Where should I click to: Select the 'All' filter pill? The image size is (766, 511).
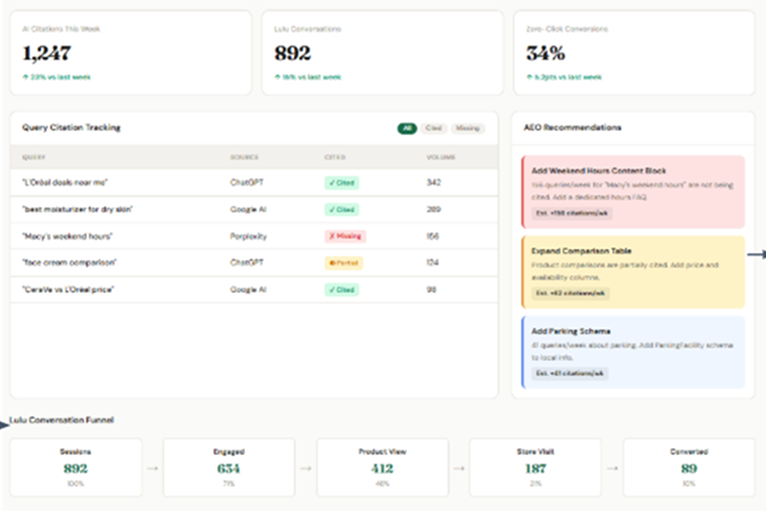click(x=407, y=128)
